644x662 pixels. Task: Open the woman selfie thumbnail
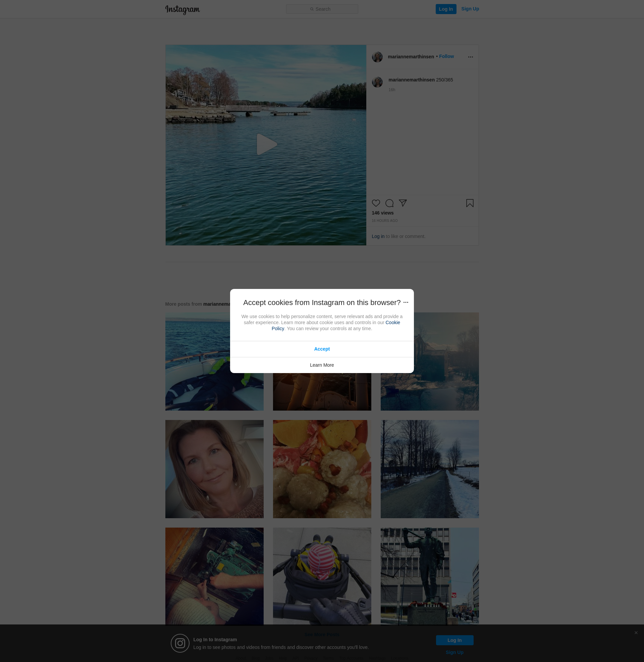coord(214,469)
